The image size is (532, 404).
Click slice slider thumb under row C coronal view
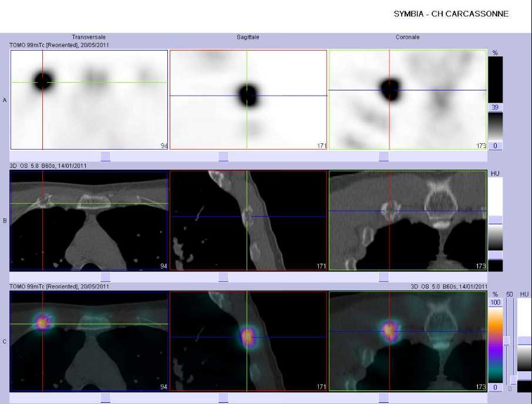coord(383,398)
